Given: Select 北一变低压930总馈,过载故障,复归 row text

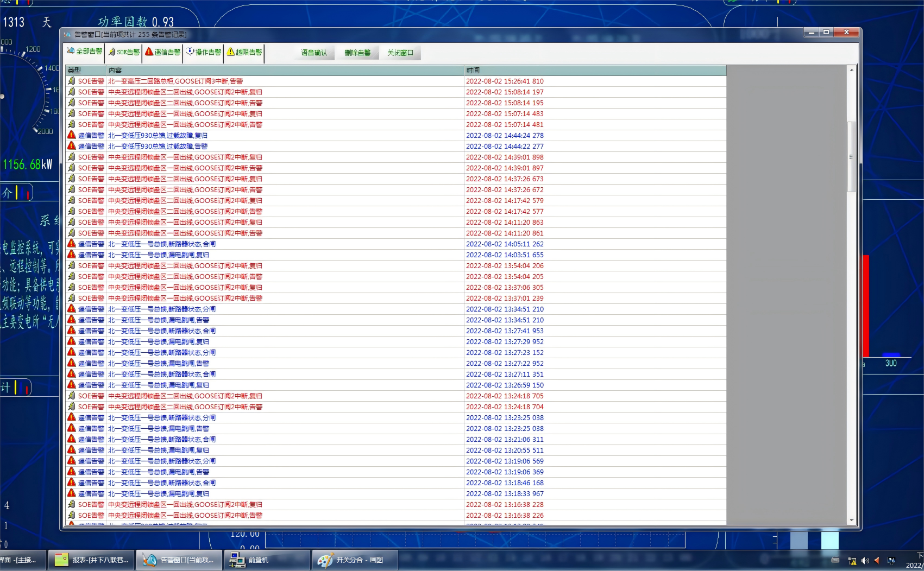Looking at the screenshot, I should pyautogui.click(x=158, y=136).
